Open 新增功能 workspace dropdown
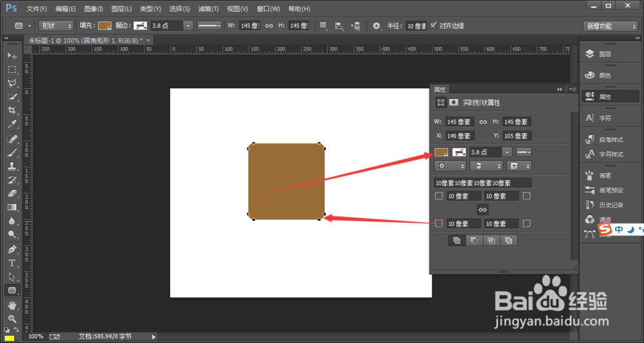Viewport: 644px width, 343px height. (x=610, y=26)
